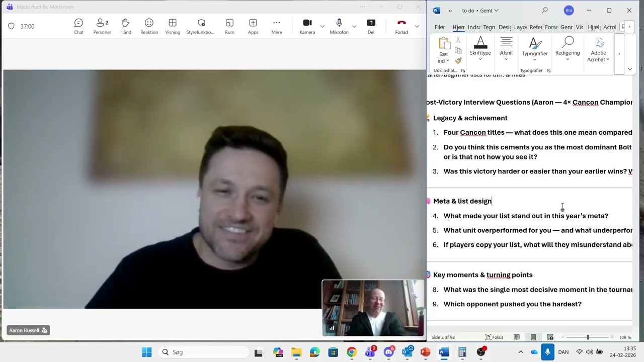Switch to the Tegn ribbon tab
Screen dimensions: 644x362
click(489, 27)
